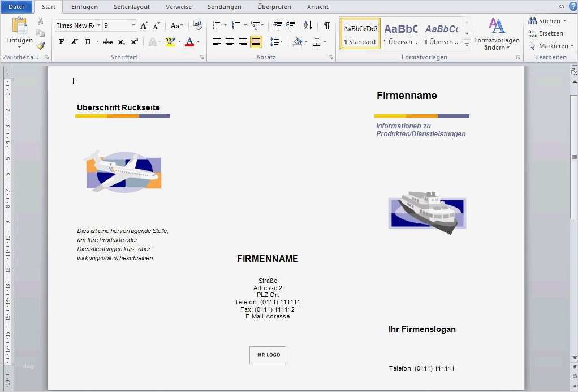Switch to the Seitenlayout tab

(x=132, y=7)
